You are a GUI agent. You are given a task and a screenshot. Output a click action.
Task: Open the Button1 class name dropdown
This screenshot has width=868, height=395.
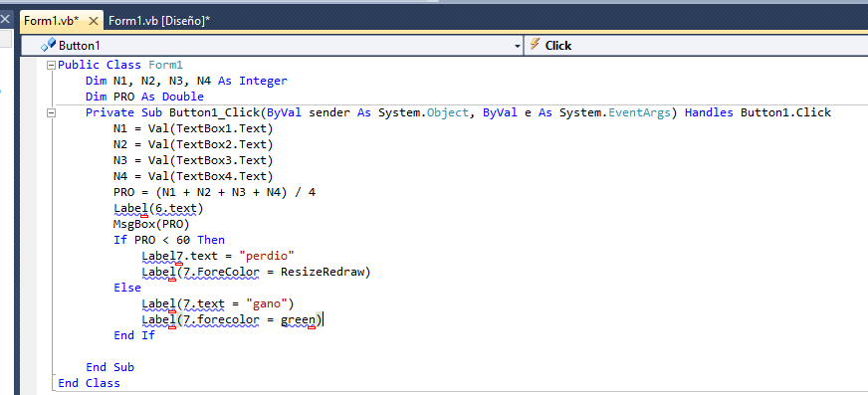(x=518, y=46)
